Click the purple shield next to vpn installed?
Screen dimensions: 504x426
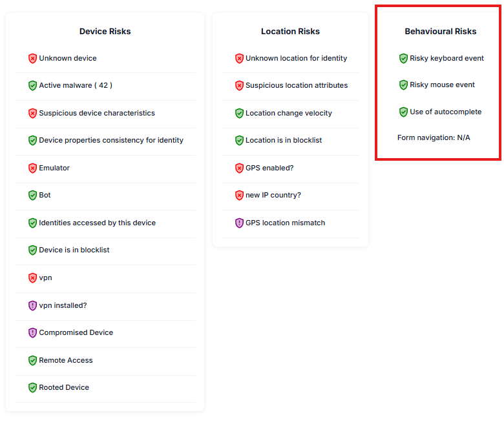pyautogui.click(x=32, y=305)
